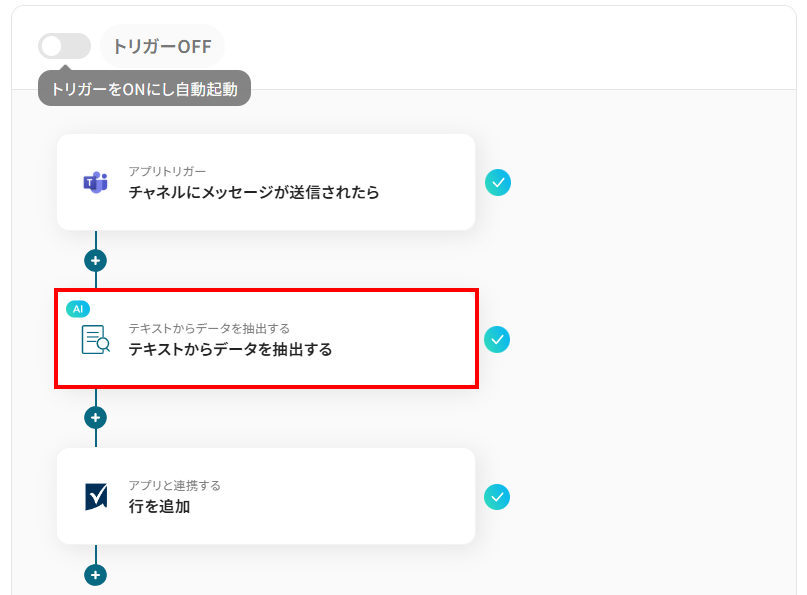The image size is (807, 595).
Task: Click the トリガーをONにし自動起動 tooltip
Action: tap(145, 89)
